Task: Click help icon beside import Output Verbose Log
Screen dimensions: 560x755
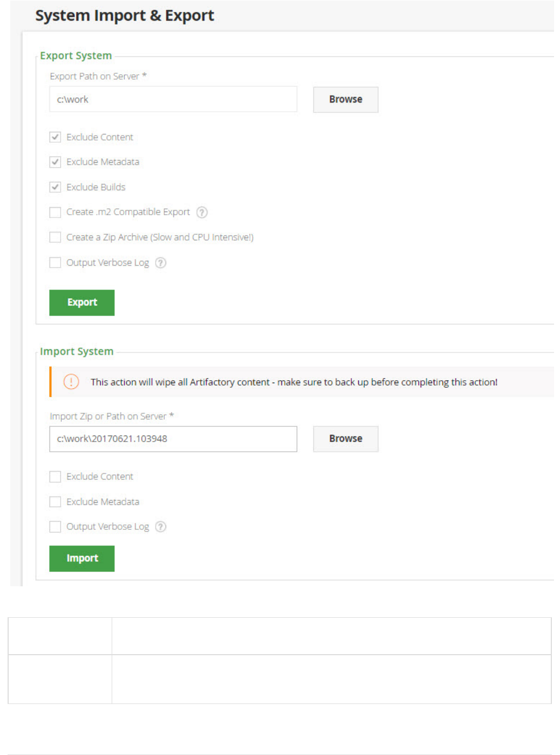Action: [160, 527]
